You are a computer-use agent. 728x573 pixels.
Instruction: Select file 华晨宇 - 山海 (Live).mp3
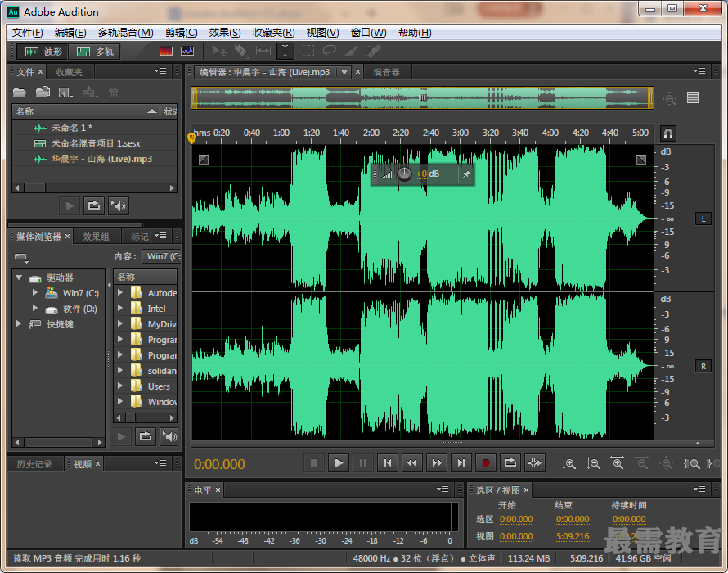click(94, 159)
